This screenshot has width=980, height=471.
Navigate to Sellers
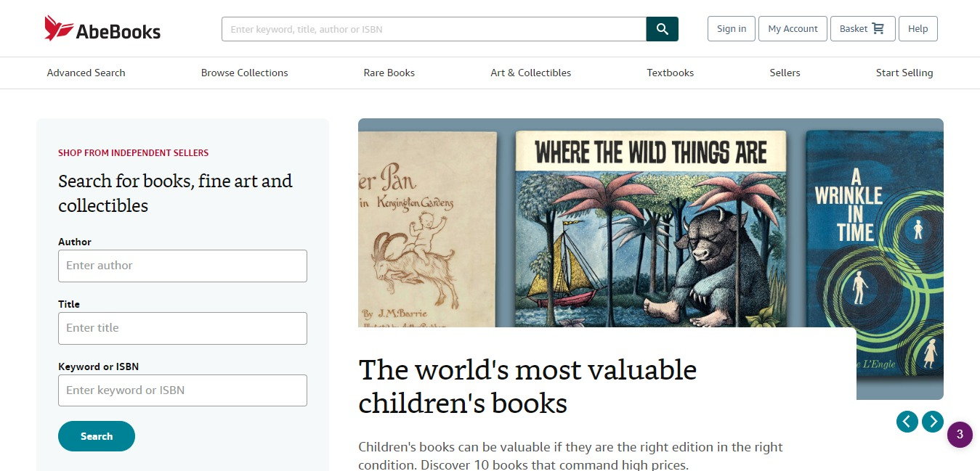(785, 73)
